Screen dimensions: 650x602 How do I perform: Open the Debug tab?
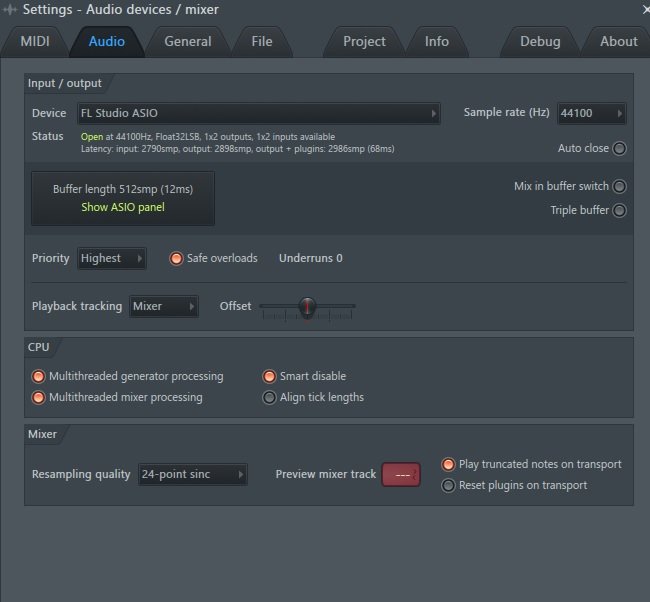pos(540,41)
